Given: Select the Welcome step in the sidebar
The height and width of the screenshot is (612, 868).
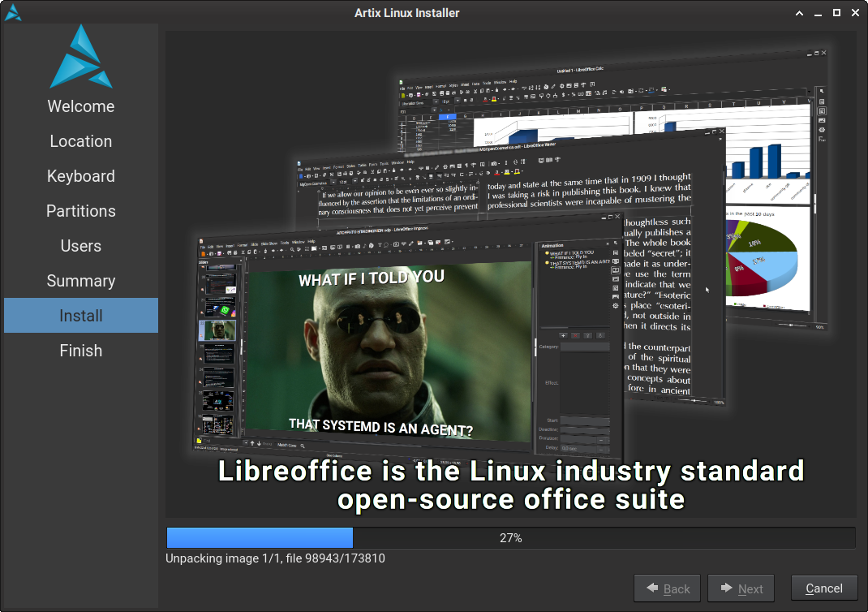Looking at the screenshot, I should coord(80,106).
